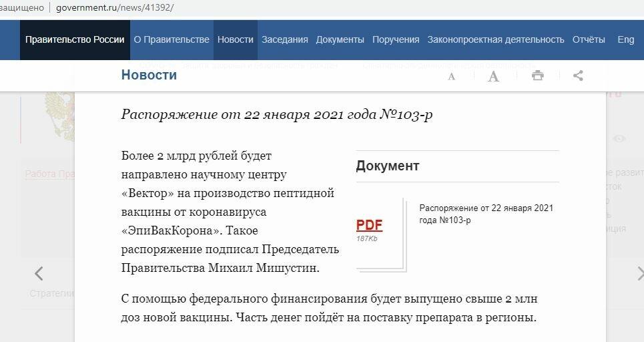The image size is (644, 342).
Task: Click paragraph starting С помощью федерального финансирования
Action: [x=330, y=308]
